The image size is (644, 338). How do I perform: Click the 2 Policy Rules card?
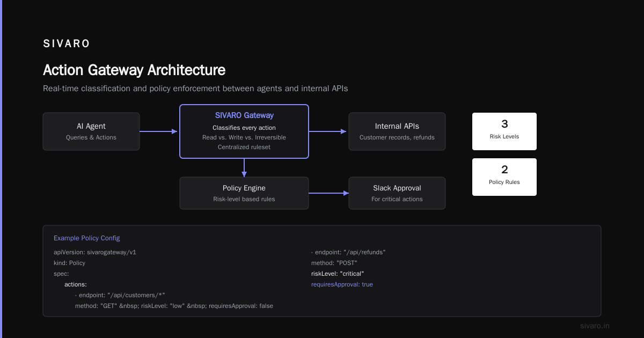click(x=504, y=177)
